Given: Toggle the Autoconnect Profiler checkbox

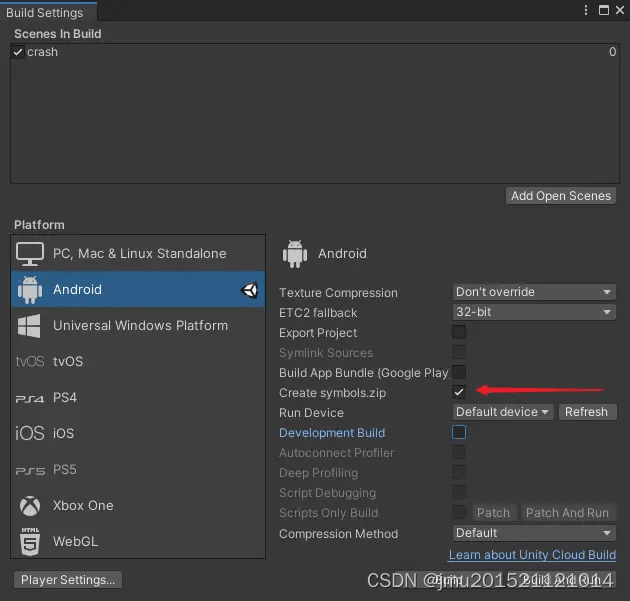Looking at the screenshot, I should coord(459,452).
